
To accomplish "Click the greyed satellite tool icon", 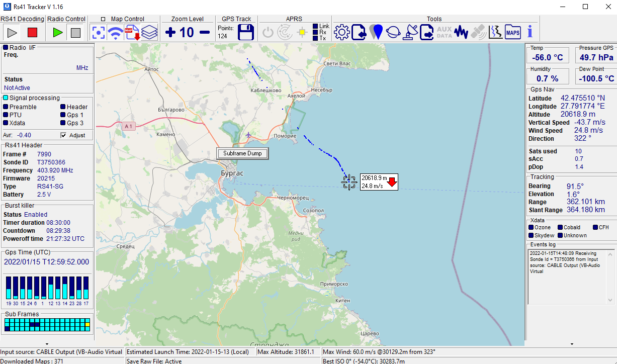I will click(478, 33).
